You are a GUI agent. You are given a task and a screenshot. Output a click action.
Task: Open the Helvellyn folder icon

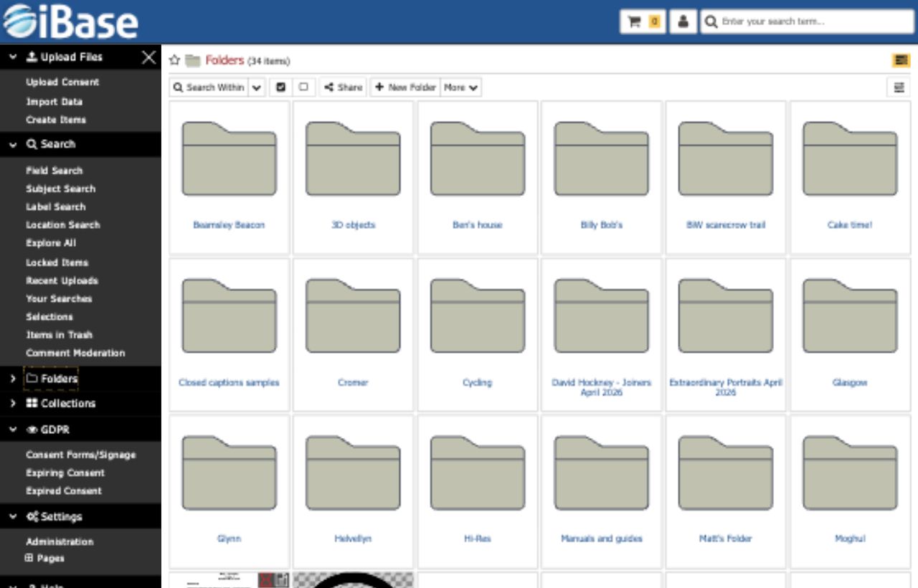click(x=353, y=472)
